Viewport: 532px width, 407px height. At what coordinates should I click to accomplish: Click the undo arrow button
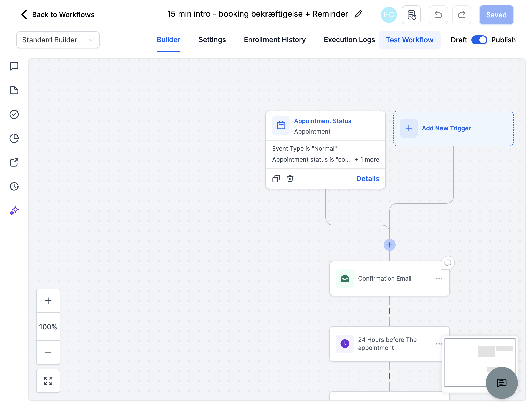[x=438, y=15]
